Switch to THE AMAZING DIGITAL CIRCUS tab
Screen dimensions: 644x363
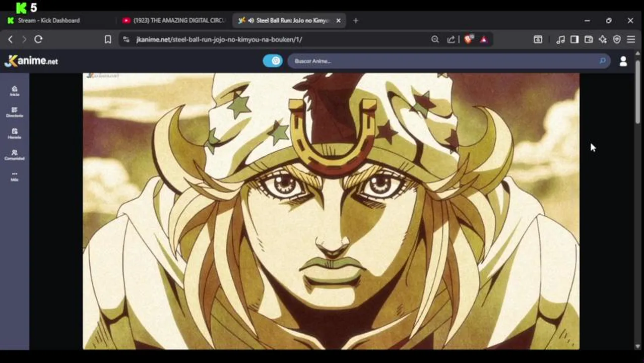tap(174, 21)
